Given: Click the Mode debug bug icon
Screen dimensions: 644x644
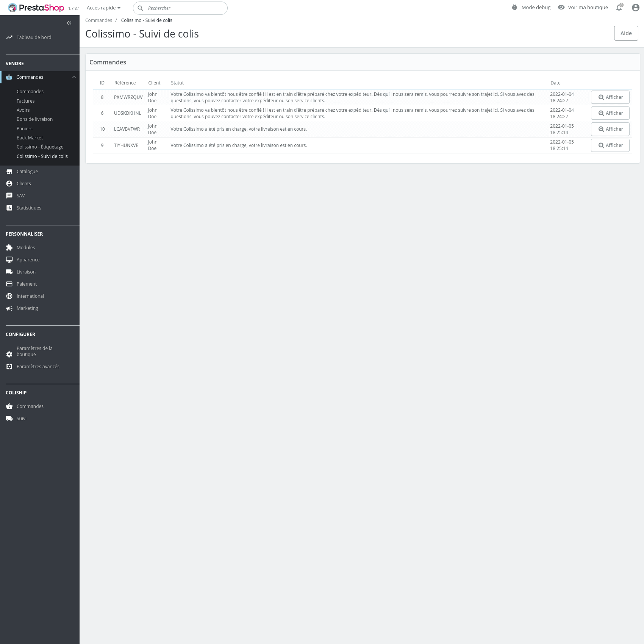Looking at the screenshot, I should [x=514, y=8].
